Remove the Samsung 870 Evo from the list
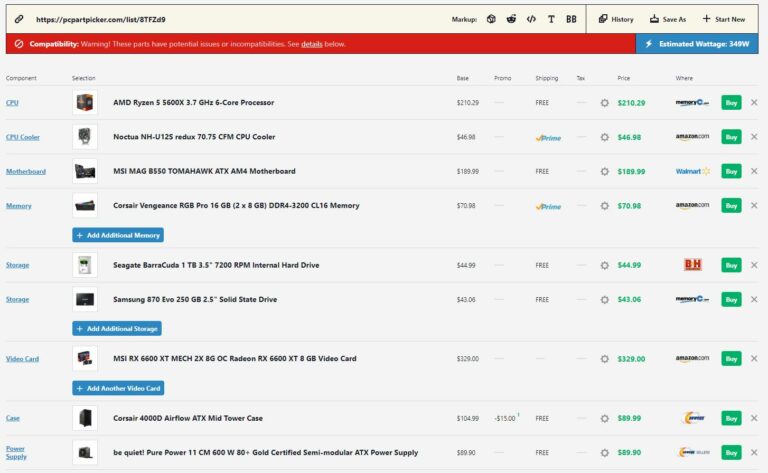The width and height of the screenshot is (768, 473). [754, 299]
